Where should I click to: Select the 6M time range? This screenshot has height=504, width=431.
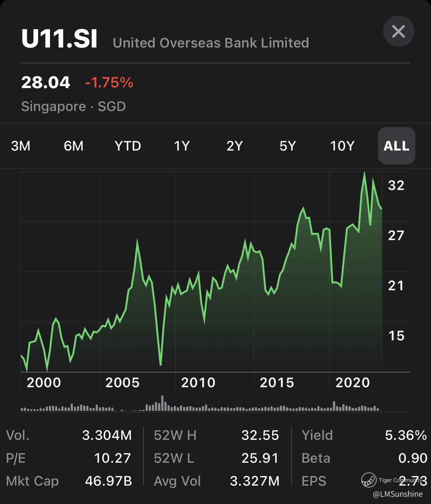pos(74,146)
